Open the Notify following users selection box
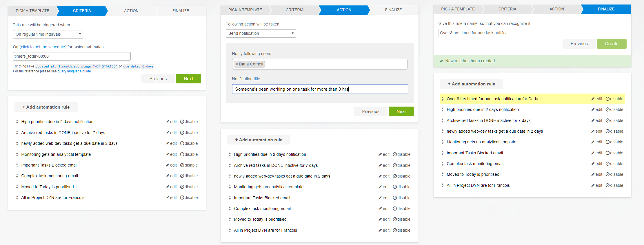Image resolution: width=644 pixels, height=245 pixels. (x=333, y=64)
